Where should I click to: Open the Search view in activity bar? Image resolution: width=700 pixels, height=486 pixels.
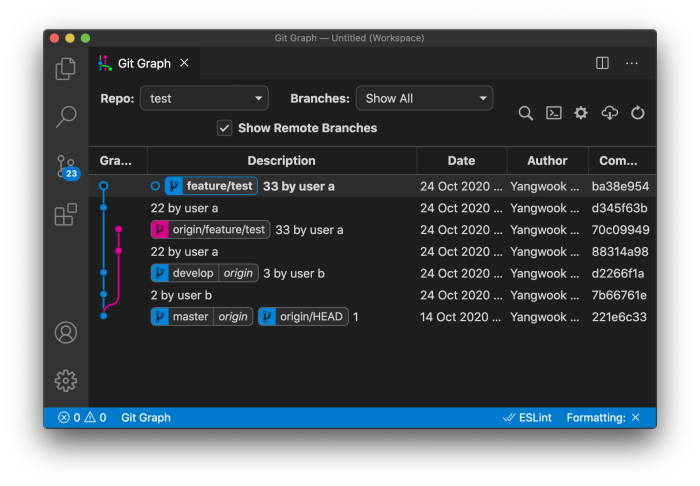(x=66, y=117)
